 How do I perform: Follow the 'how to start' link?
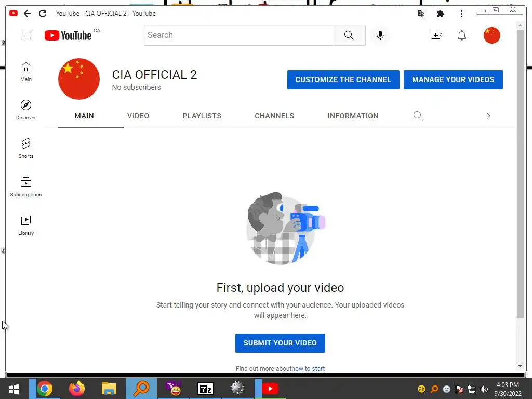tap(308, 369)
